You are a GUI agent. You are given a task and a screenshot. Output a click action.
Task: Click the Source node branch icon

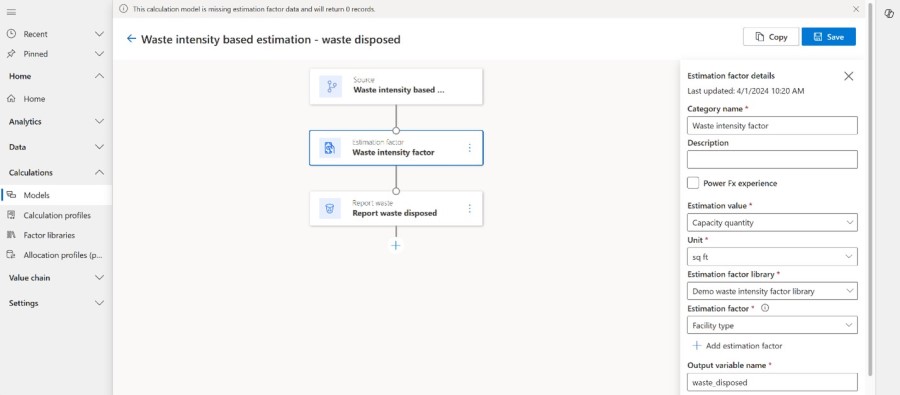[x=331, y=87]
